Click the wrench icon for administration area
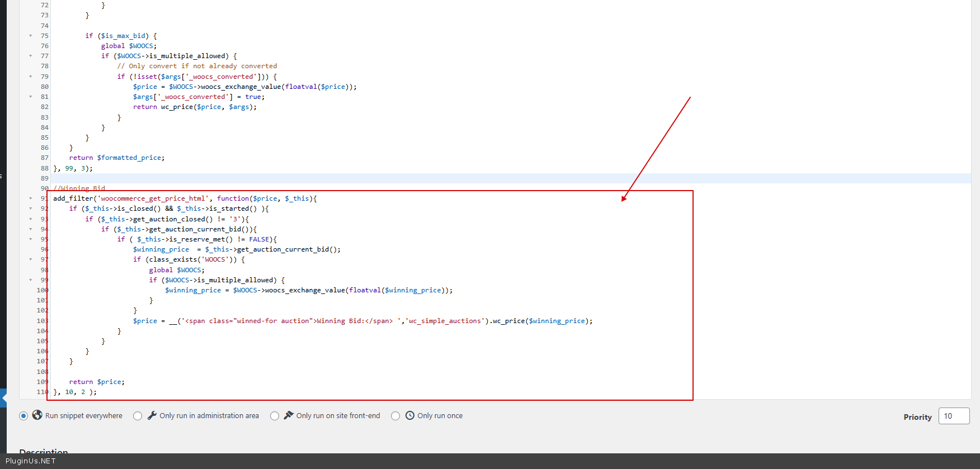 [x=152, y=415]
